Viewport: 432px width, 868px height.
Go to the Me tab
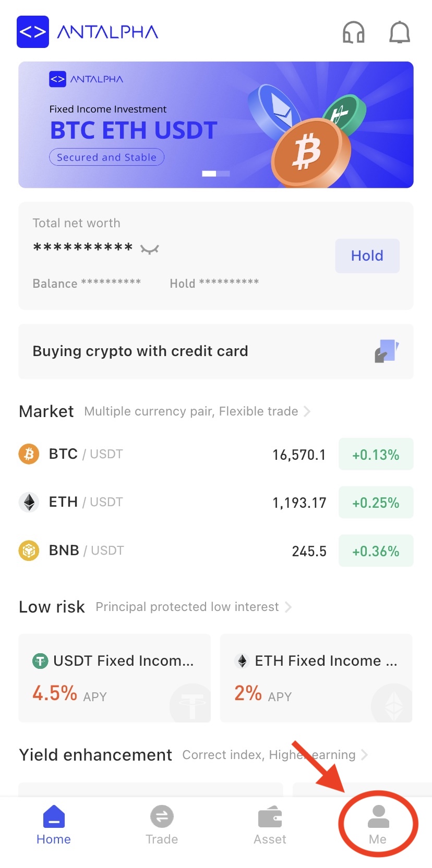(378, 825)
